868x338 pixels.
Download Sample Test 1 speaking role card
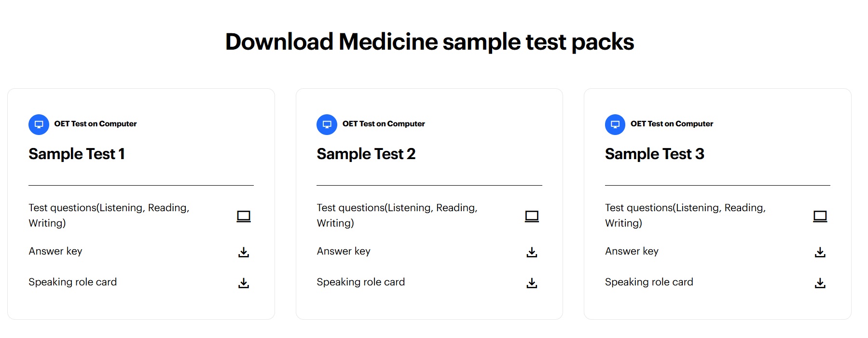[244, 283]
